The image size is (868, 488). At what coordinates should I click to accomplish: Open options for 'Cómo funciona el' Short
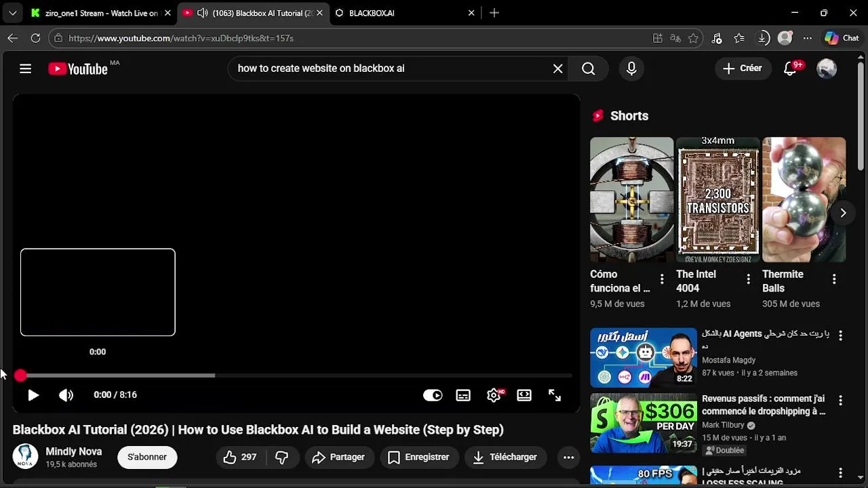pos(662,279)
